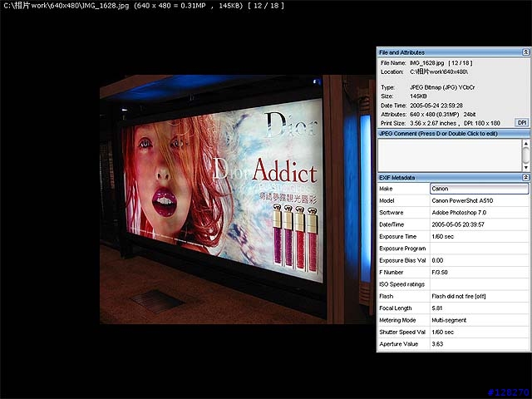Image resolution: width=532 pixels, height=399 pixels.
Task: Click the Software value Adobe Photoshop 7.0
Action: (x=459, y=213)
